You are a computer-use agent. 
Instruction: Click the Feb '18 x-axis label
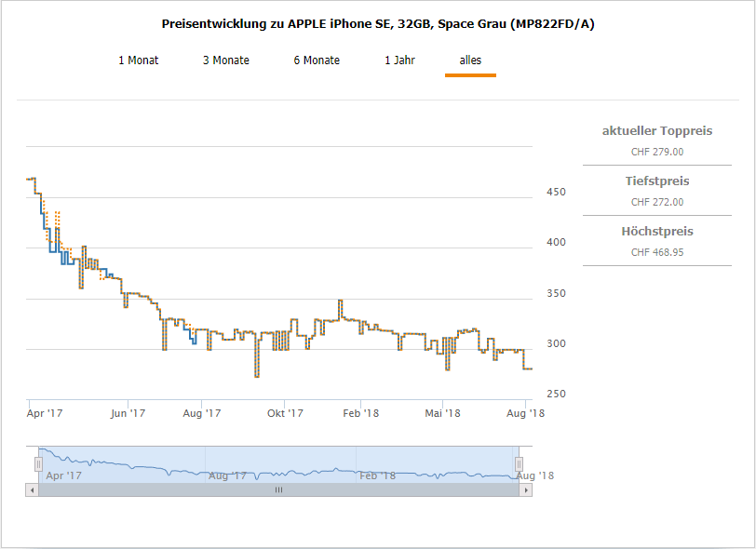click(x=360, y=413)
